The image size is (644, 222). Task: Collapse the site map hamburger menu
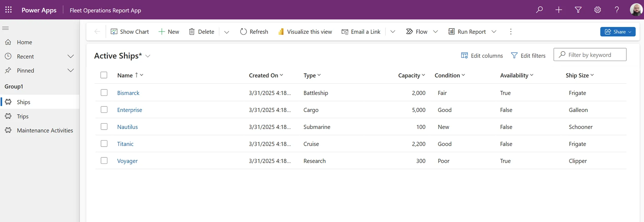click(x=5, y=28)
